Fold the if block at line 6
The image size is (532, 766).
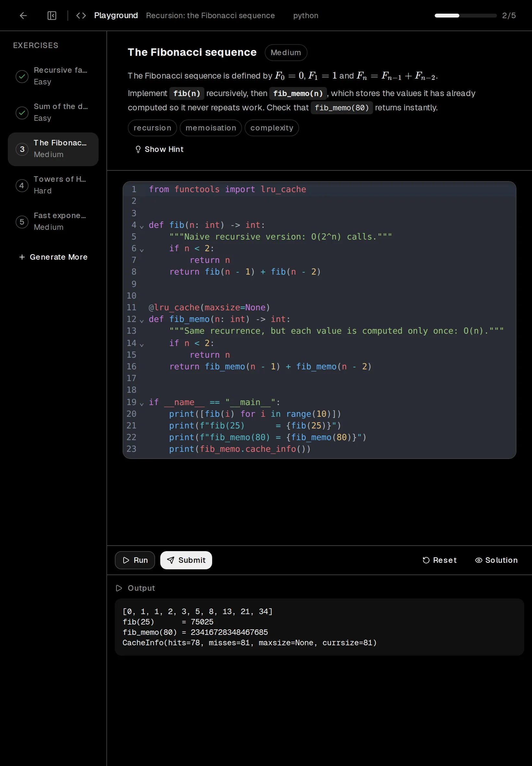point(142,250)
